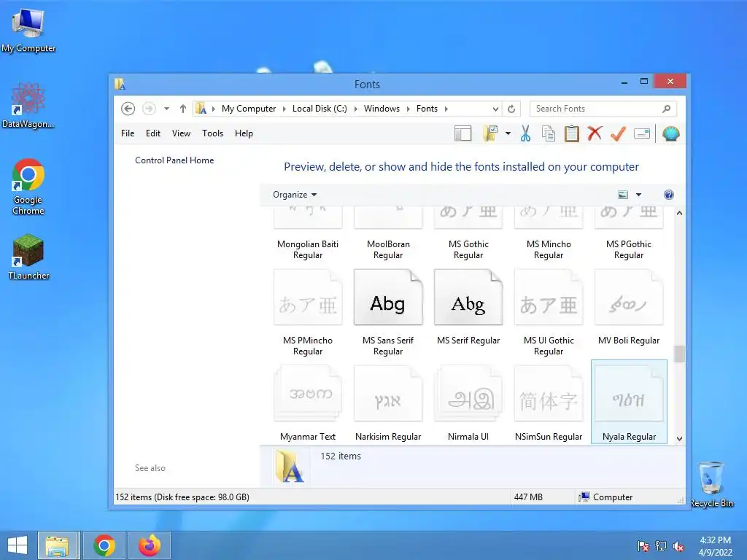Click Local Disk (C:) breadcrumb
The height and width of the screenshot is (560, 747).
click(x=320, y=109)
